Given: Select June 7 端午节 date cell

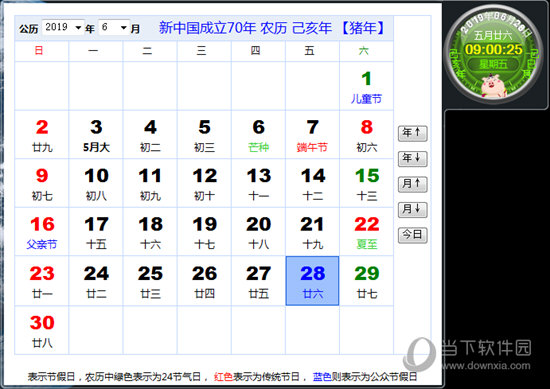Looking at the screenshot, I should pos(312,135).
